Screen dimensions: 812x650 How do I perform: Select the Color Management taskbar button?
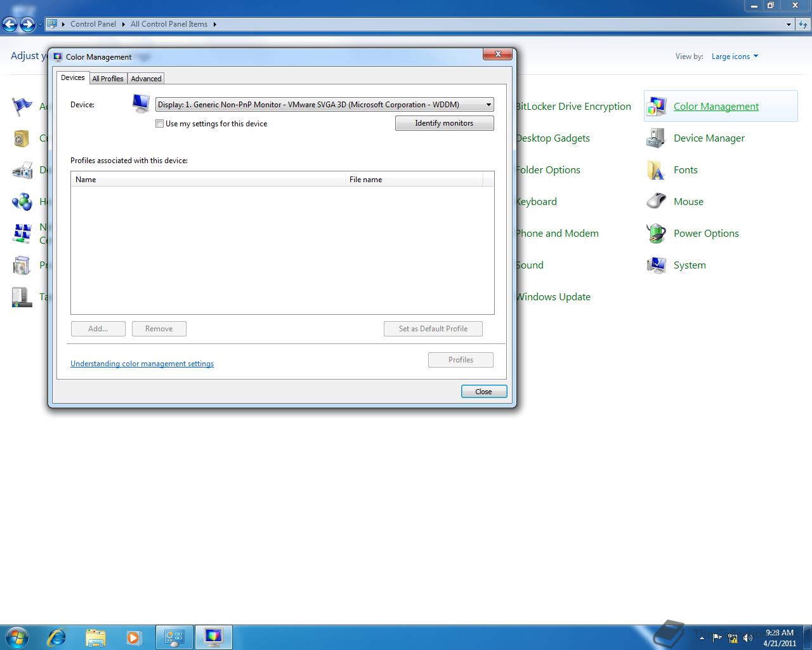click(x=213, y=637)
